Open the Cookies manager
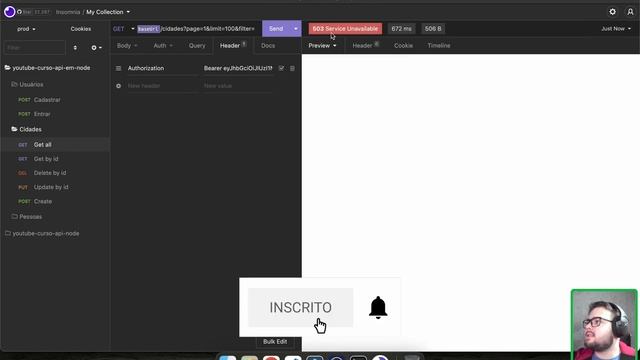 click(x=81, y=29)
